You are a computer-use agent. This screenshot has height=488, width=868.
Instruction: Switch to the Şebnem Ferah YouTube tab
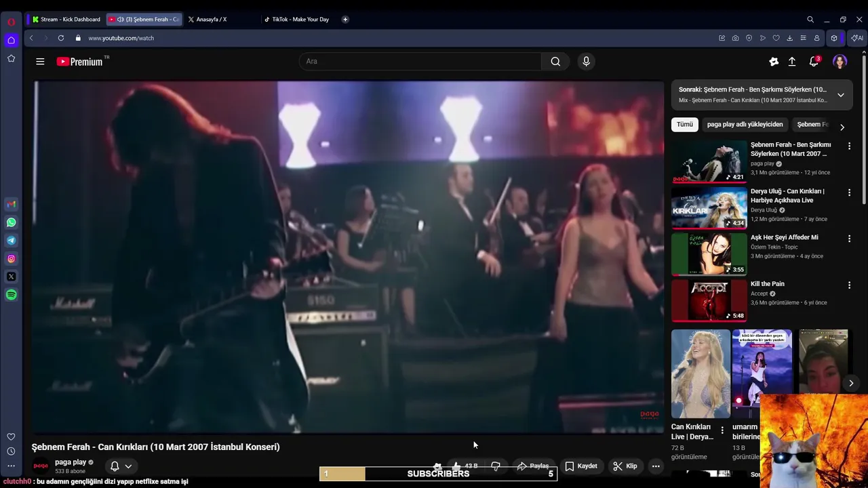point(144,20)
